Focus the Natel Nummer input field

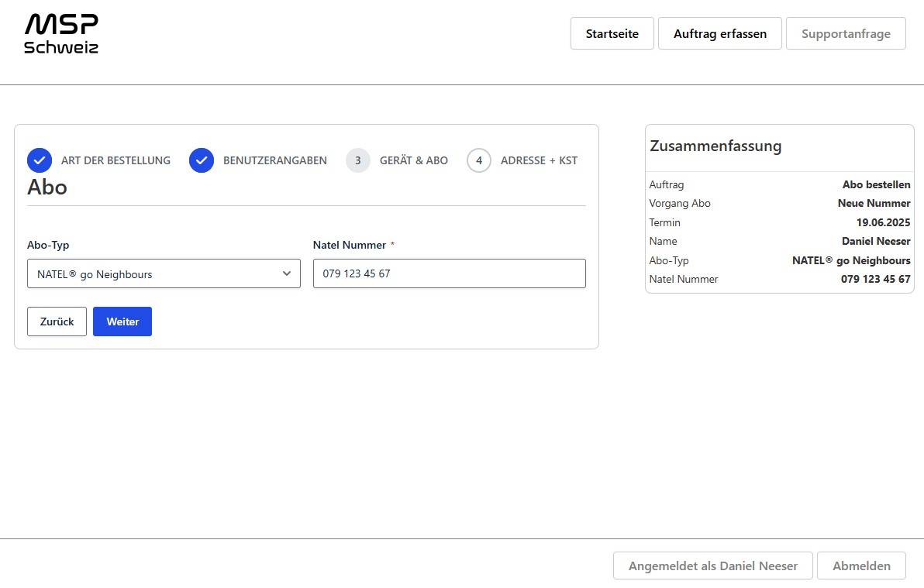click(x=449, y=273)
